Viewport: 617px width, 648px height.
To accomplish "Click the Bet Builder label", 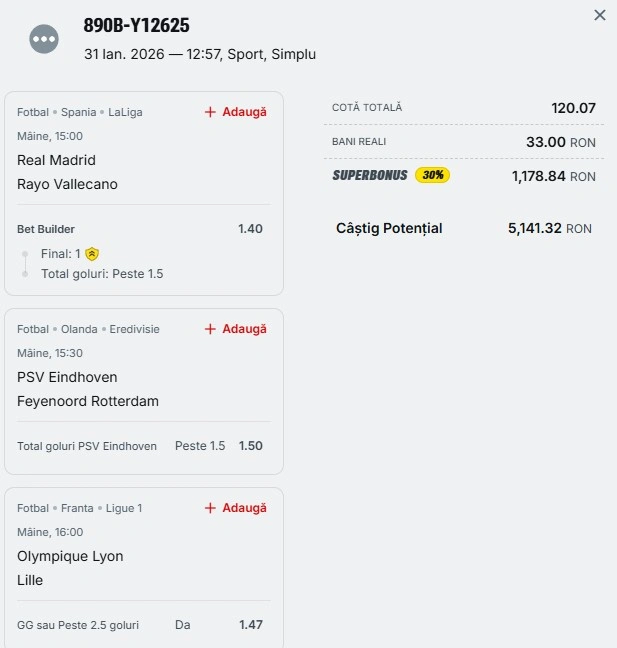I will coord(46,229).
